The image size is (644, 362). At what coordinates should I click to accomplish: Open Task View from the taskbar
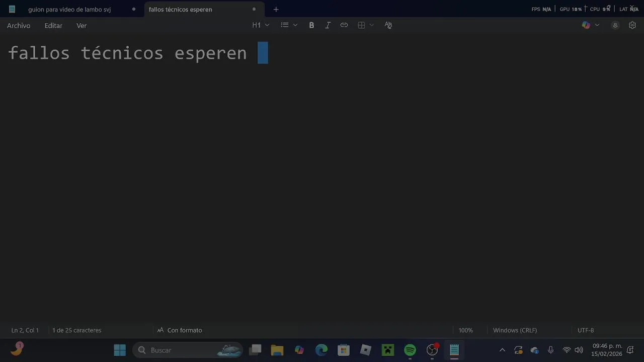coord(256,350)
